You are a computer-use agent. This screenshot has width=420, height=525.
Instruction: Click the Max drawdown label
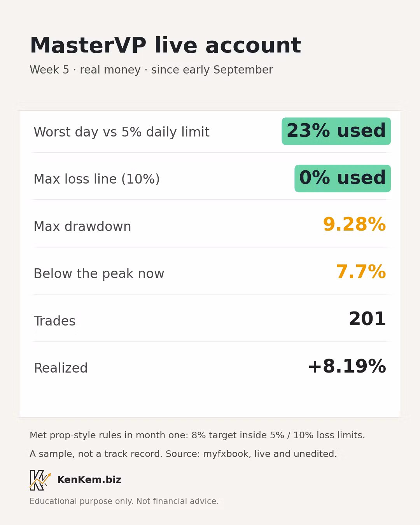pyautogui.click(x=82, y=227)
